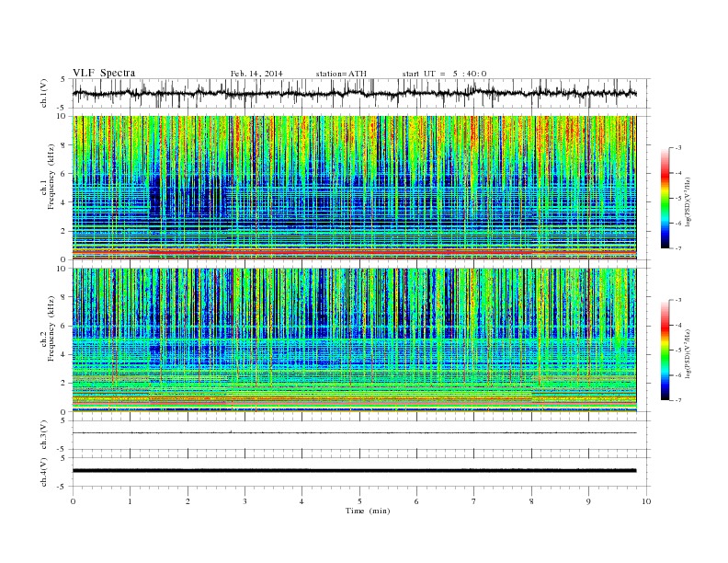This screenshot has width=728, height=563.
Task: Click inside the ch.2 spectrogram panel
Action: 354,339
